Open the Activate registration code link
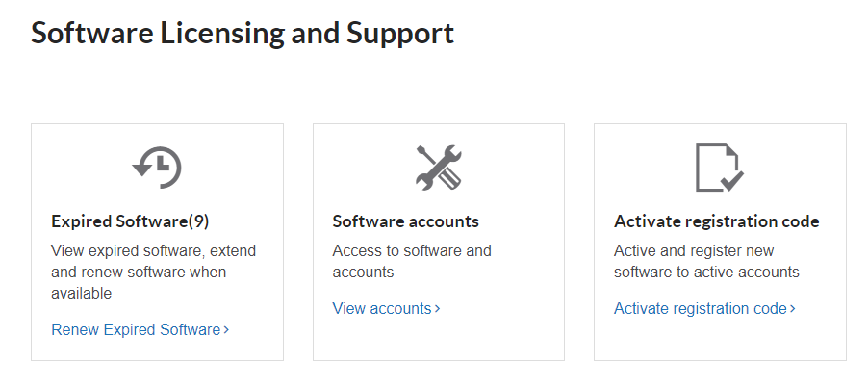868x390 pixels. click(x=701, y=308)
